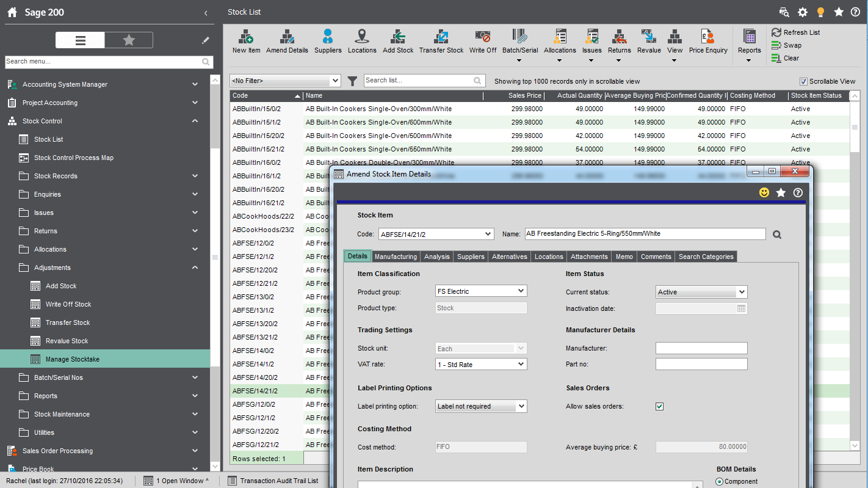Click the Revalue toolbar icon
The image size is (868, 488).
pos(649,42)
